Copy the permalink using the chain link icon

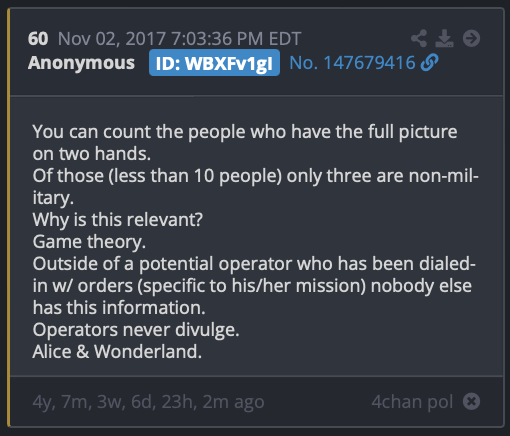429,63
